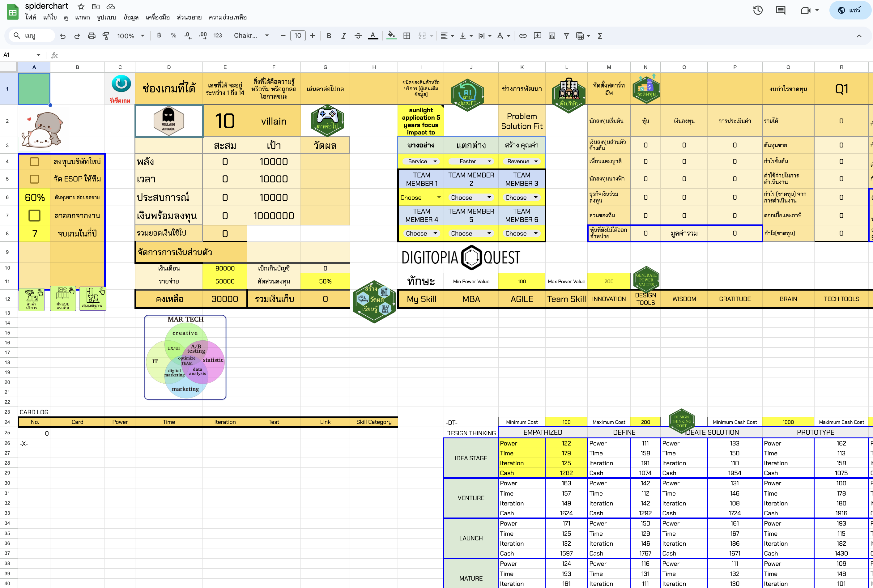Click the undo arrow in the toolbar
The image size is (873, 588).
[x=63, y=36]
